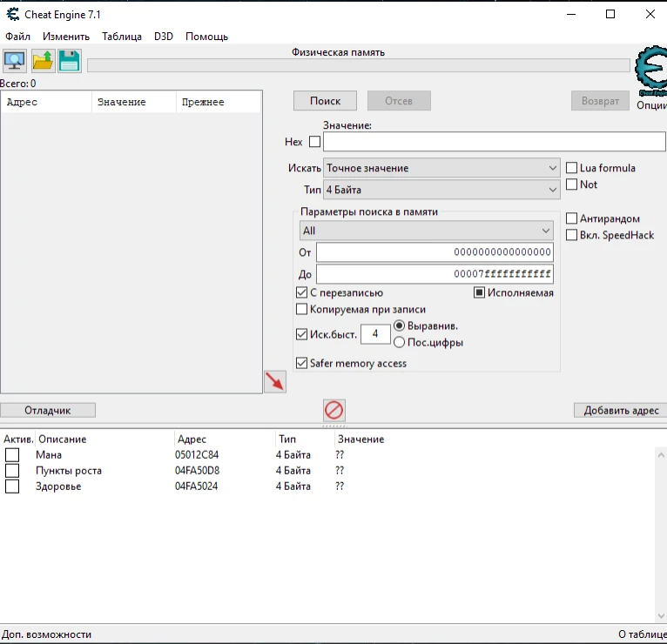Viewport: 667px width, 644px height.
Task: Click the open folder load table icon
Action: pyautogui.click(x=43, y=61)
